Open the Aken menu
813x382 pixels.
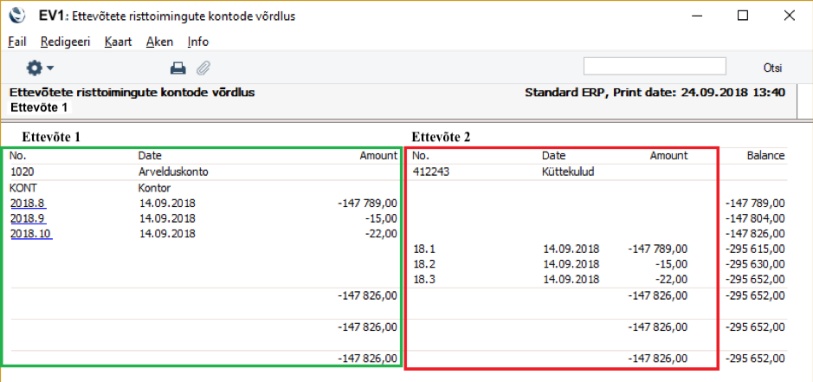pos(160,42)
